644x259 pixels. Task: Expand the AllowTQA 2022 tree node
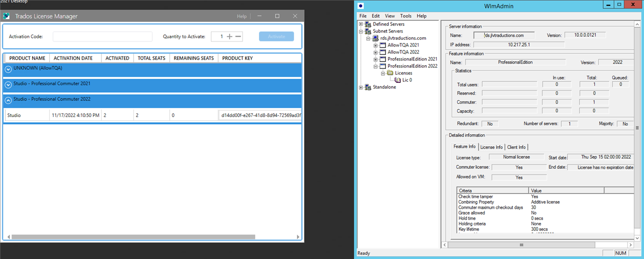point(376,52)
